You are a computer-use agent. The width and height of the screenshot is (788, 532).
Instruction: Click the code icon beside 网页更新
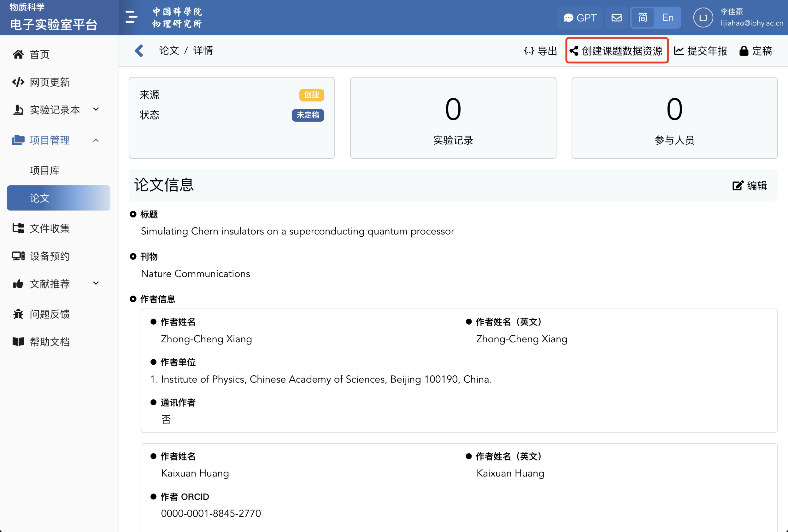18,82
